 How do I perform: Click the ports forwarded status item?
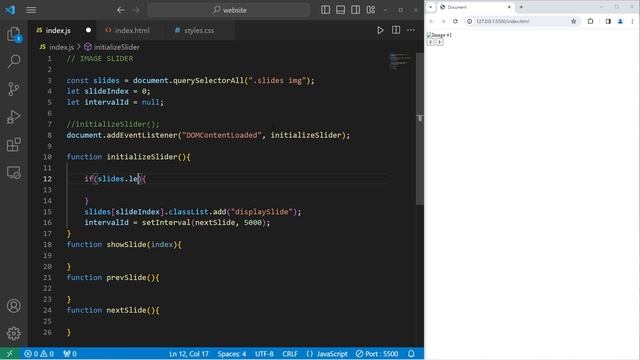70,354
